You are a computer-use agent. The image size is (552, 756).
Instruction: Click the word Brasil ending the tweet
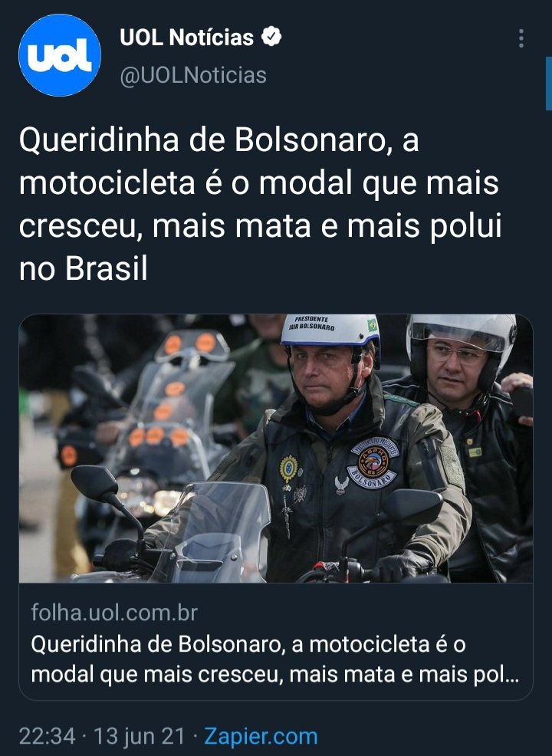[106, 268]
